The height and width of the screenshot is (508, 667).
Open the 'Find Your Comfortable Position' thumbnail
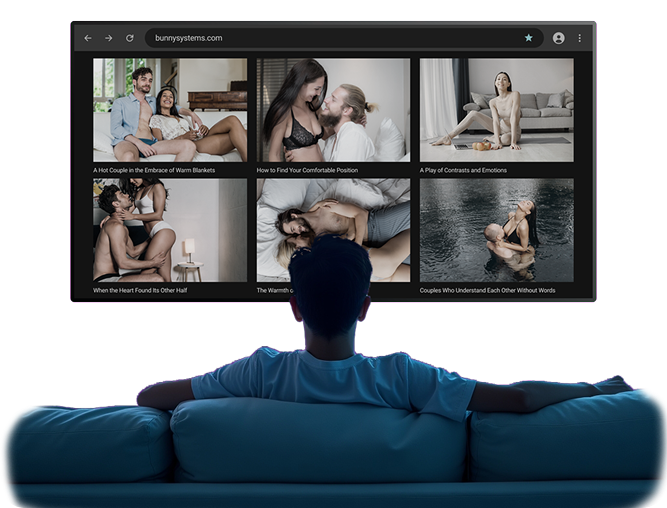[x=333, y=109]
